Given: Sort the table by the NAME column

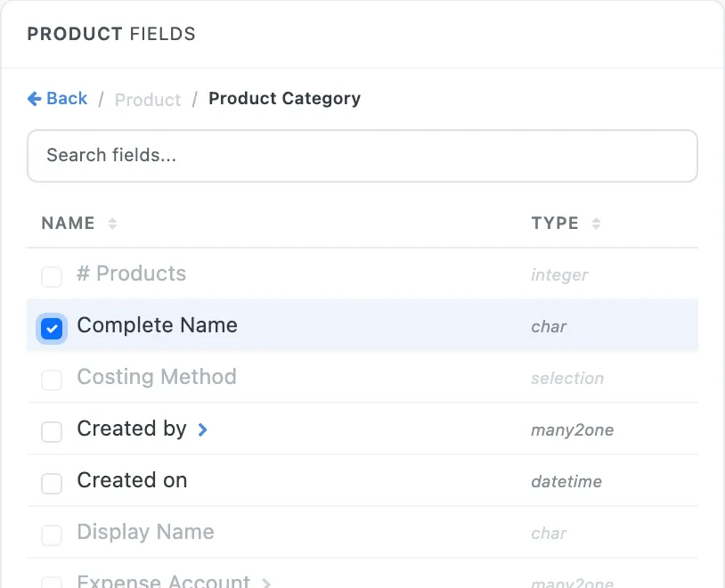Looking at the screenshot, I should pyautogui.click(x=68, y=223).
